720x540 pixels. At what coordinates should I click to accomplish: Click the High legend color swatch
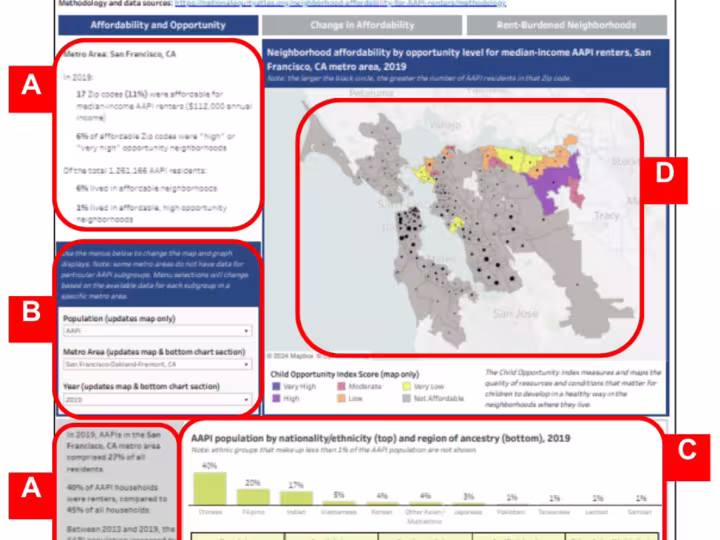click(x=276, y=399)
